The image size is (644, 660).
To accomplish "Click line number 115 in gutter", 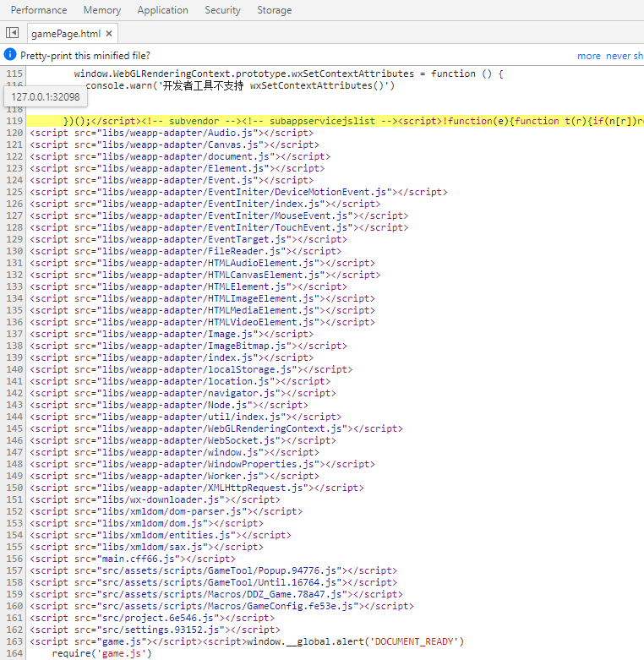I will (14, 74).
